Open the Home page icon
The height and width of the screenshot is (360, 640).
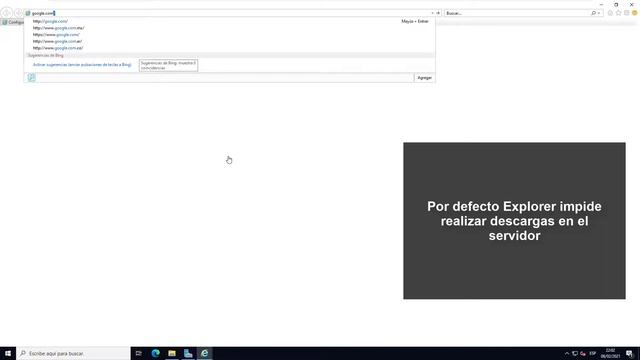coord(610,13)
